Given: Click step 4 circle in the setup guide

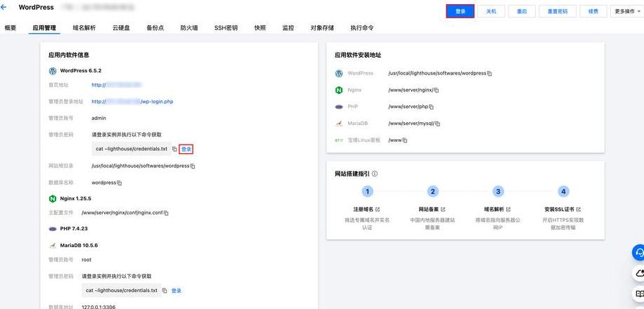Looking at the screenshot, I should [564, 191].
